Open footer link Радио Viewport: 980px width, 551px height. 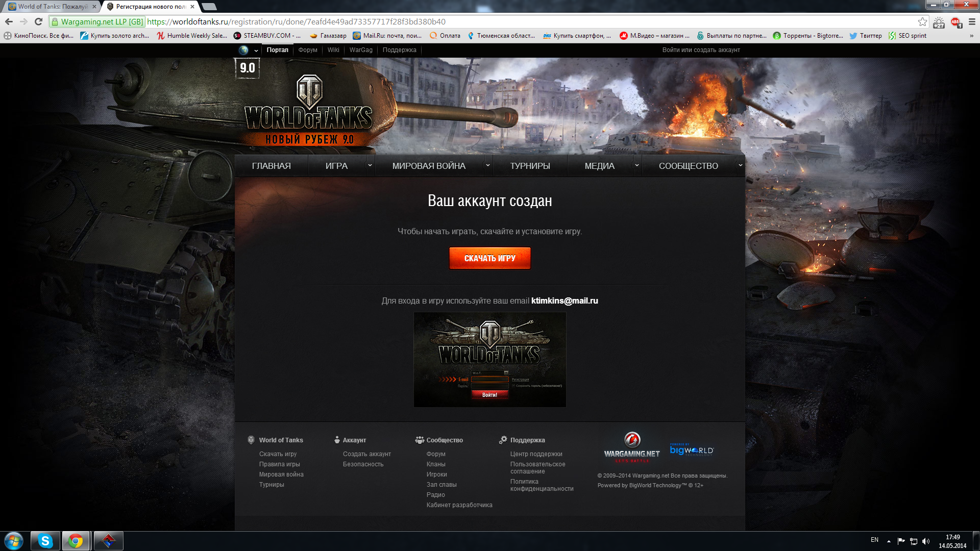coord(435,495)
